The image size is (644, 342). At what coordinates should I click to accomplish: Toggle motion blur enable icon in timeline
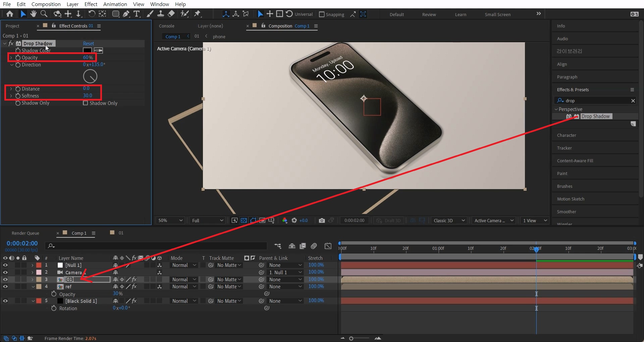tap(314, 246)
